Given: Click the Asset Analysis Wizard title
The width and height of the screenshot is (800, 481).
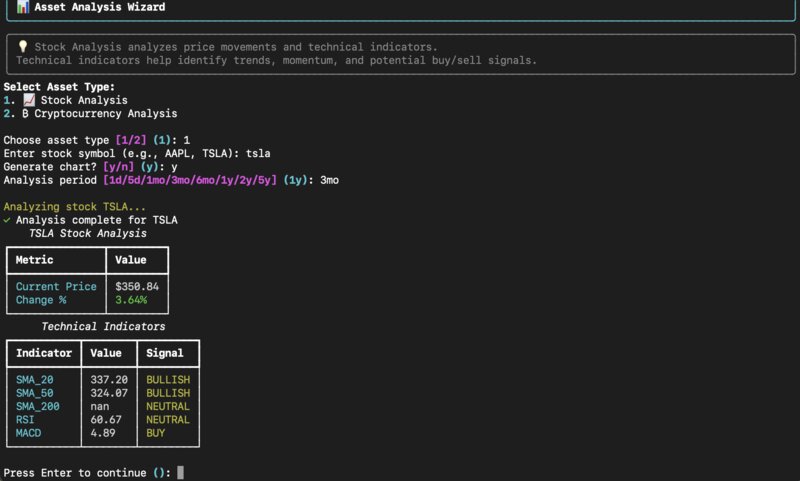Looking at the screenshot, I should tap(99, 7).
